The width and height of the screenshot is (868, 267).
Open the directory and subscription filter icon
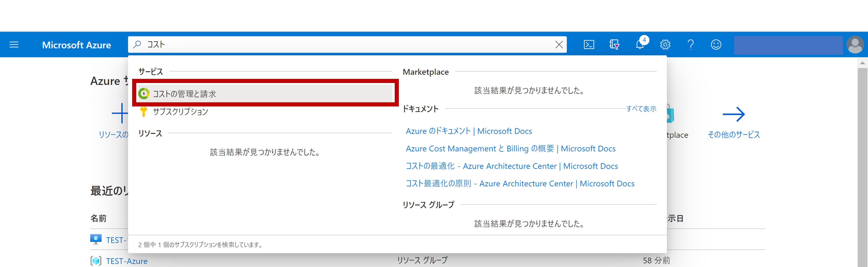pos(614,45)
